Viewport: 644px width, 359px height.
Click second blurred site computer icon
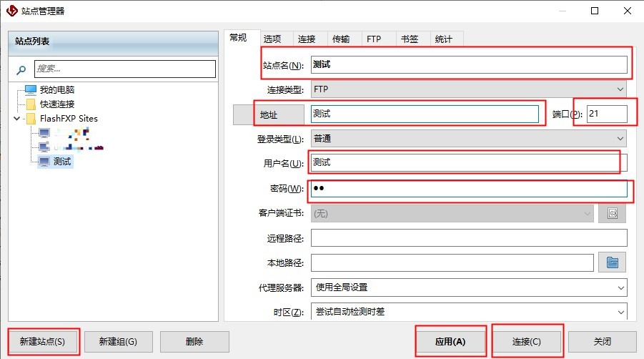click(44, 147)
